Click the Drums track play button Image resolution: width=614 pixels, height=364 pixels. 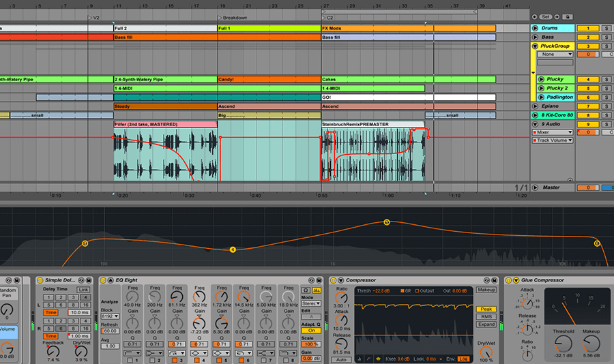pyautogui.click(x=535, y=28)
